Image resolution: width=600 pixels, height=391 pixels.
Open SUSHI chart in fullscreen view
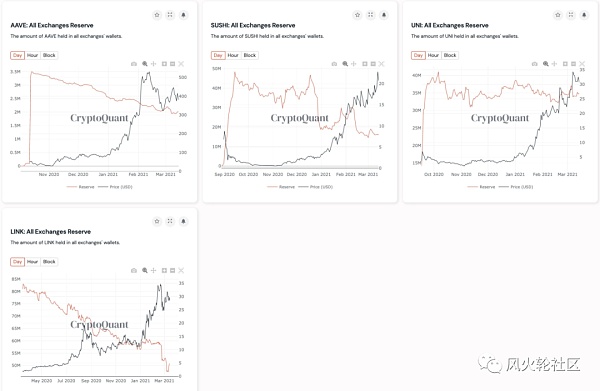coord(370,15)
